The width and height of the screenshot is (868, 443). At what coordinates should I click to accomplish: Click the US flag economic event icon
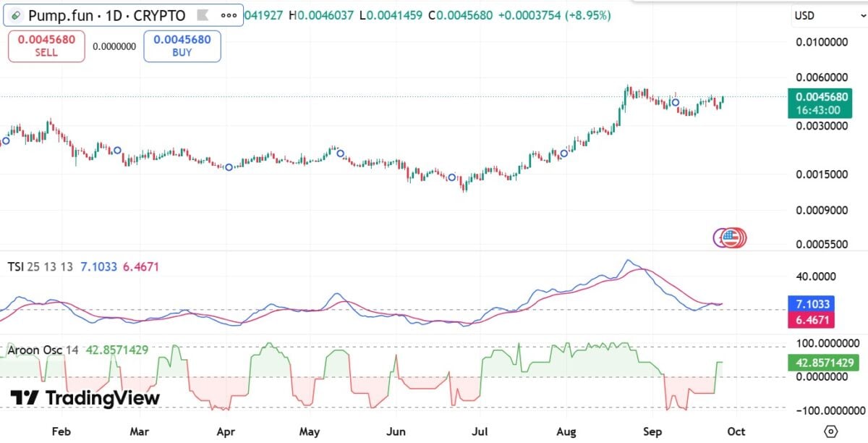tap(731, 237)
